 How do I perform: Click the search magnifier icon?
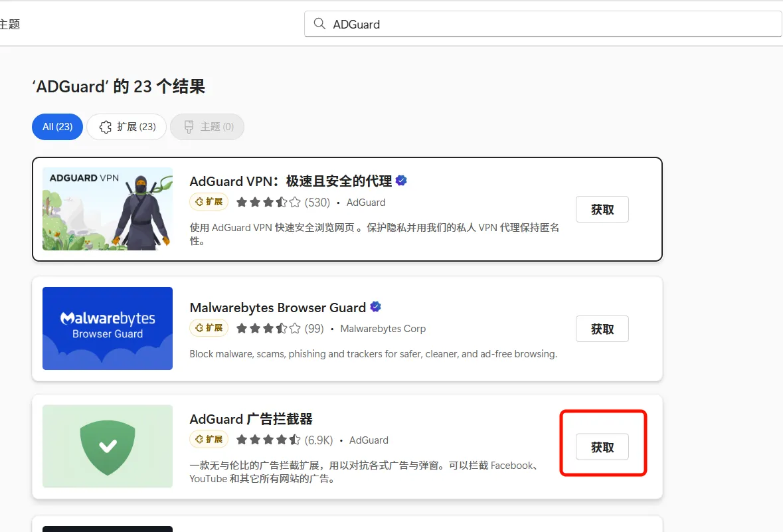point(319,23)
